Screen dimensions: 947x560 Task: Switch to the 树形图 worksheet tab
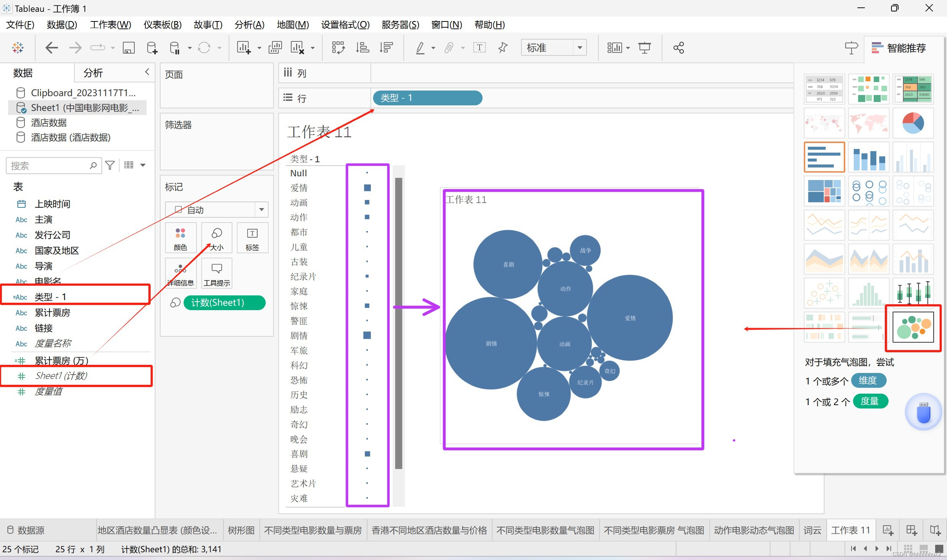(x=241, y=530)
